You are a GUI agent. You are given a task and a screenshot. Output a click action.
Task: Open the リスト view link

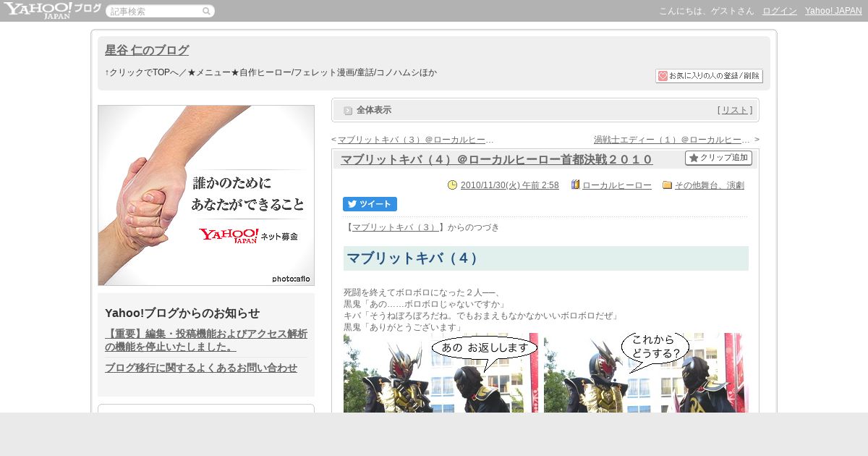pos(735,110)
